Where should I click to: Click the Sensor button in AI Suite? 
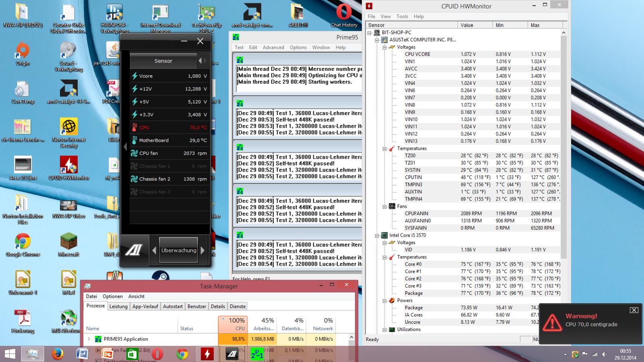tap(163, 61)
